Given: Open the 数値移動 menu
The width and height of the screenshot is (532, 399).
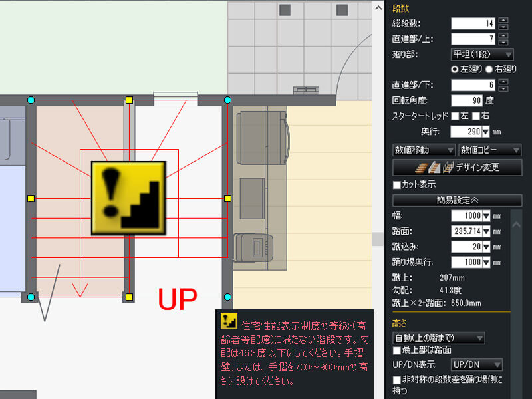Looking at the screenshot, I should (424, 150).
